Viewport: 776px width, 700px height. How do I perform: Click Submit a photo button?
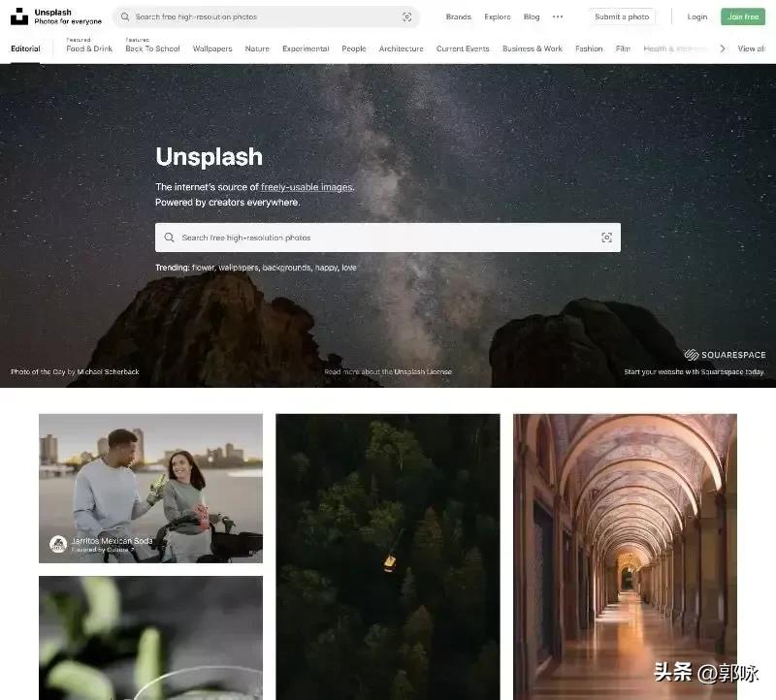(x=622, y=16)
